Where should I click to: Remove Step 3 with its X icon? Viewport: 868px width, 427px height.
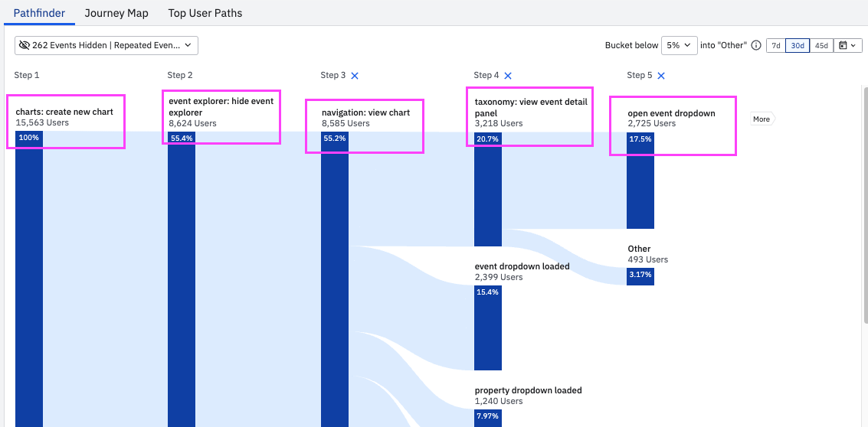(x=355, y=76)
